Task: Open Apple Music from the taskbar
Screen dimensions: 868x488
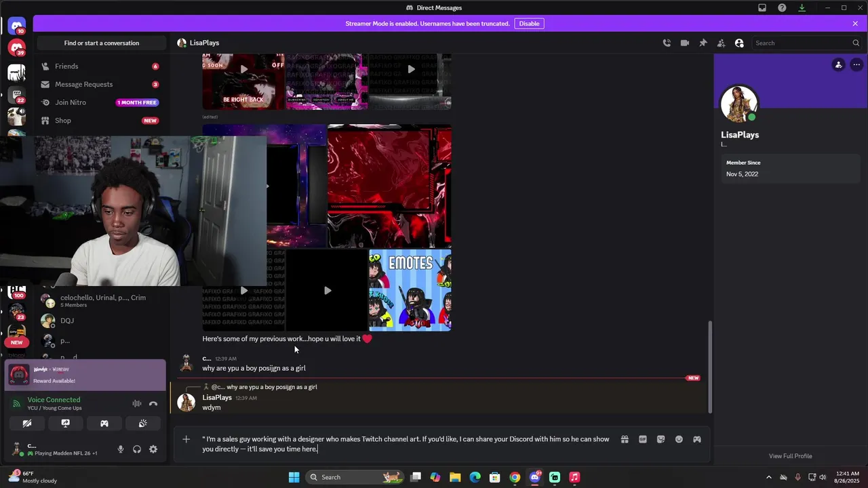Action: 574,477
